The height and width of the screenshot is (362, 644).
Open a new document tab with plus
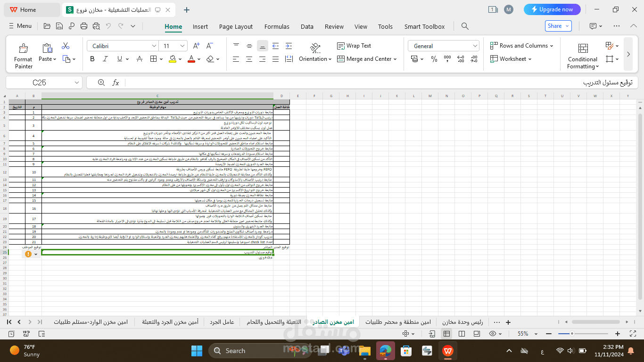[x=187, y=9]
